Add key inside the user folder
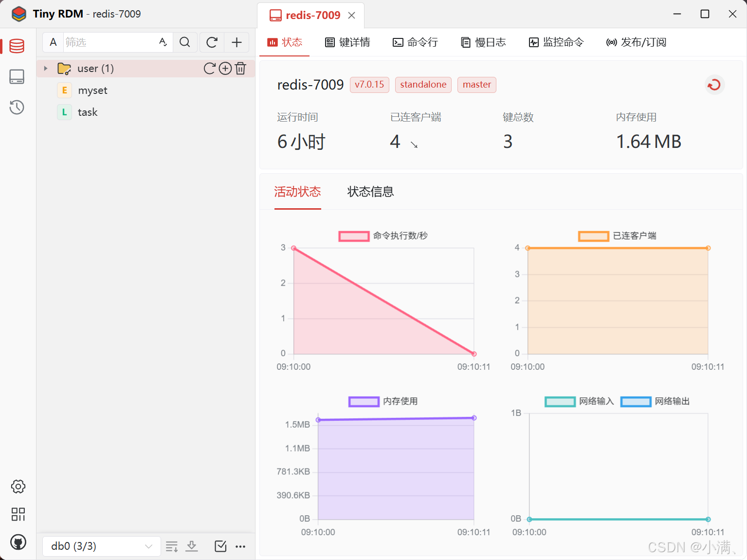This screenshot has width=747, height=560. 225,69
